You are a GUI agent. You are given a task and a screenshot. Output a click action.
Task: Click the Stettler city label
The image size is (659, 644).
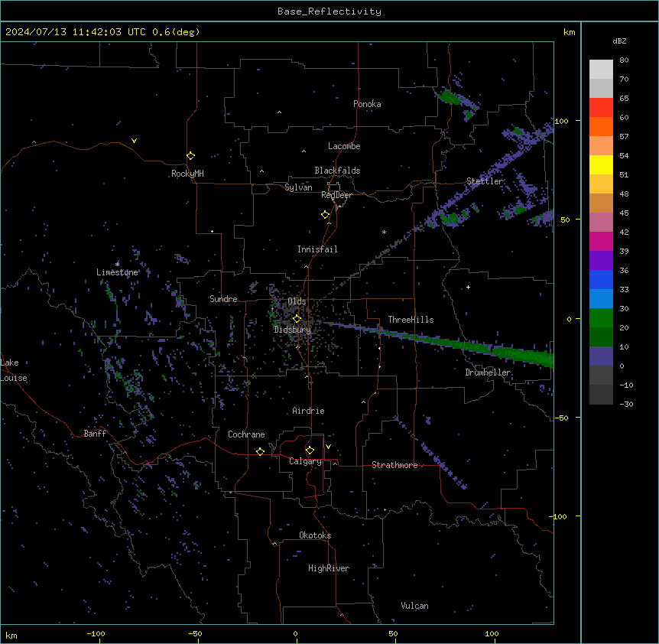[484, 181]
